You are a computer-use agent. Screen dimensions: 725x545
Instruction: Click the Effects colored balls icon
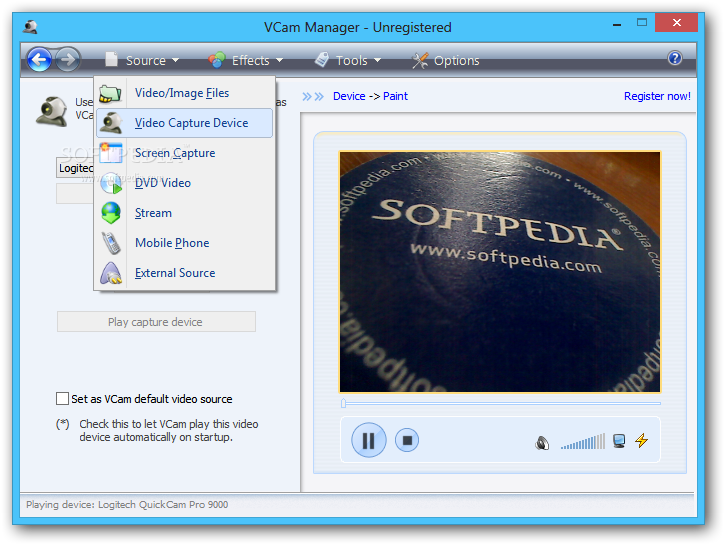pos(216,60)
